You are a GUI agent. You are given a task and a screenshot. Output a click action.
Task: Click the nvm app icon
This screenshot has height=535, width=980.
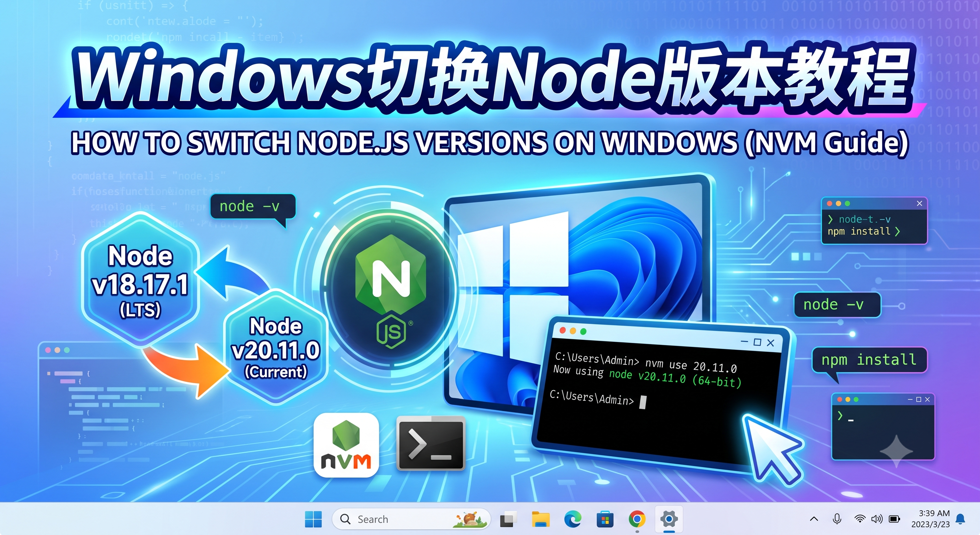[x=346, y=445]
